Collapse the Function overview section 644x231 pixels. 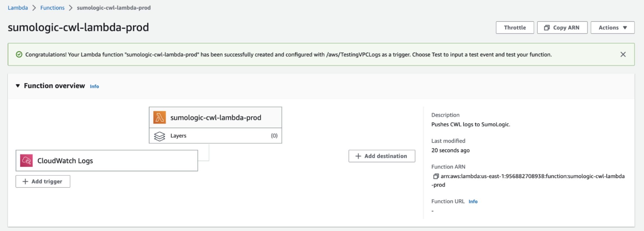pyautogui.click(x=18, y=86)
